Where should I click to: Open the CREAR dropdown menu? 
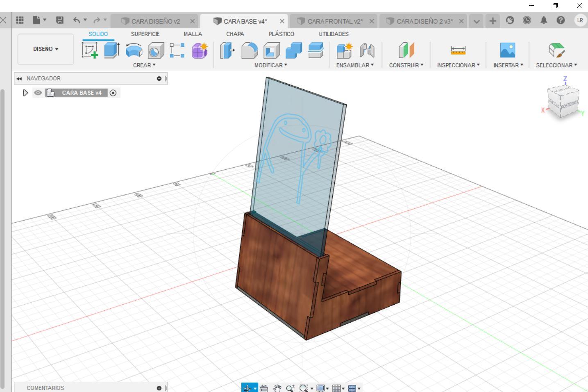pyautogui.click(x=144, y=65)
